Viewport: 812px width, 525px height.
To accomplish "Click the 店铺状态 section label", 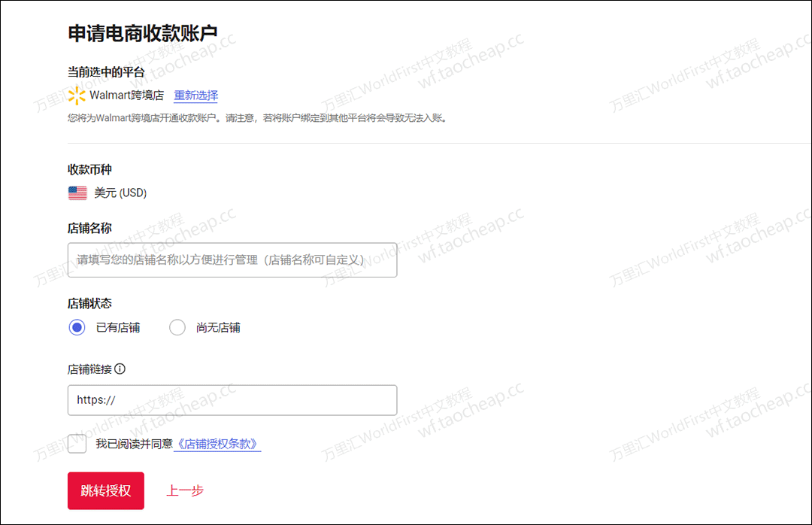I will tap(89, 303).
